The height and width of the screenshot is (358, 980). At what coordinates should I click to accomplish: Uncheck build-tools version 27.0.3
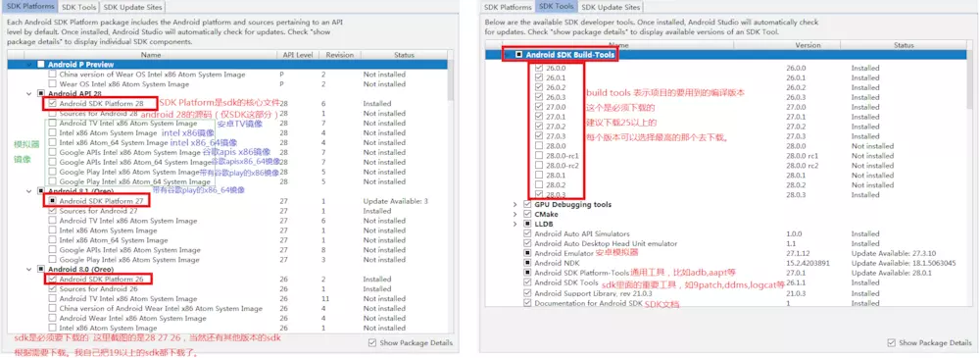[x=539, y=136]
